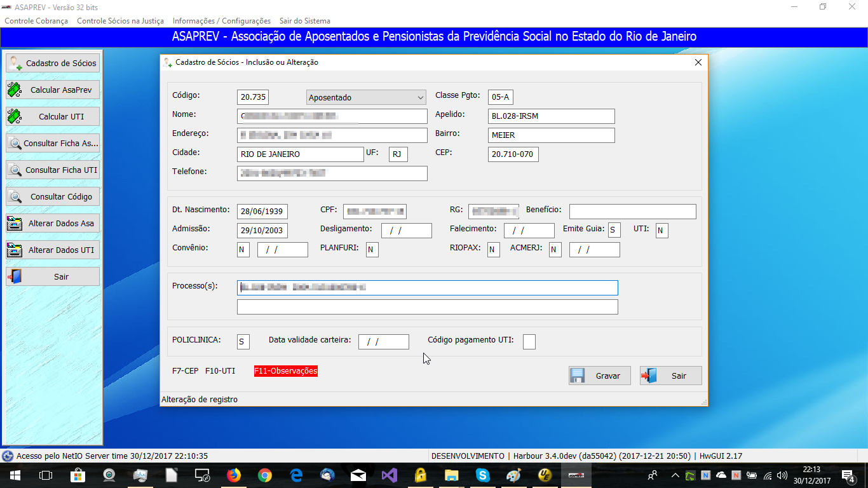Viewport: 868px width, 488px height.
Task: Show hidden icons in the system tray
Action: click(675, 475)
